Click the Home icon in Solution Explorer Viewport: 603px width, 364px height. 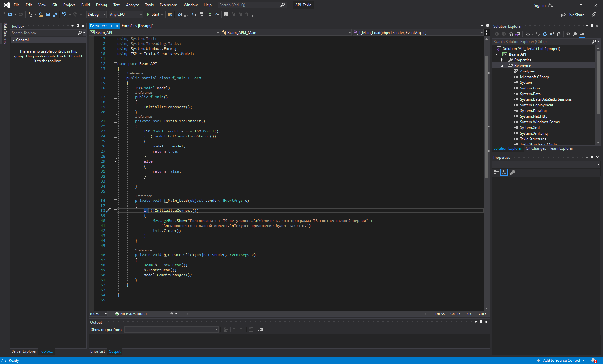click(511, 34)
